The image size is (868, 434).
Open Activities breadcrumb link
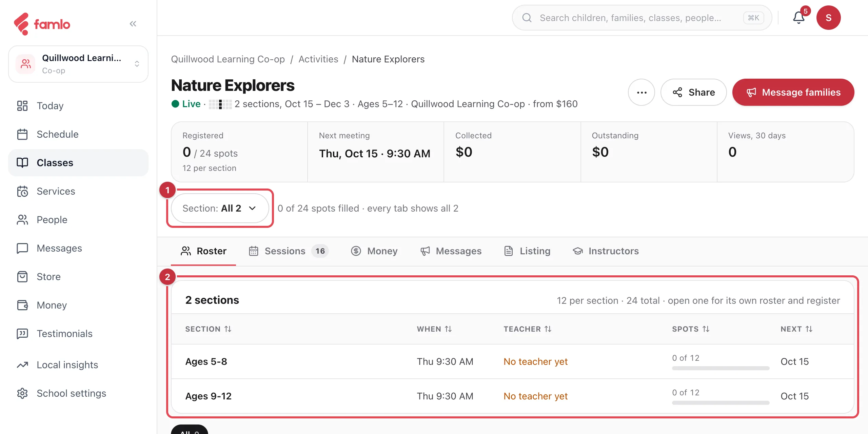point(318,59)
